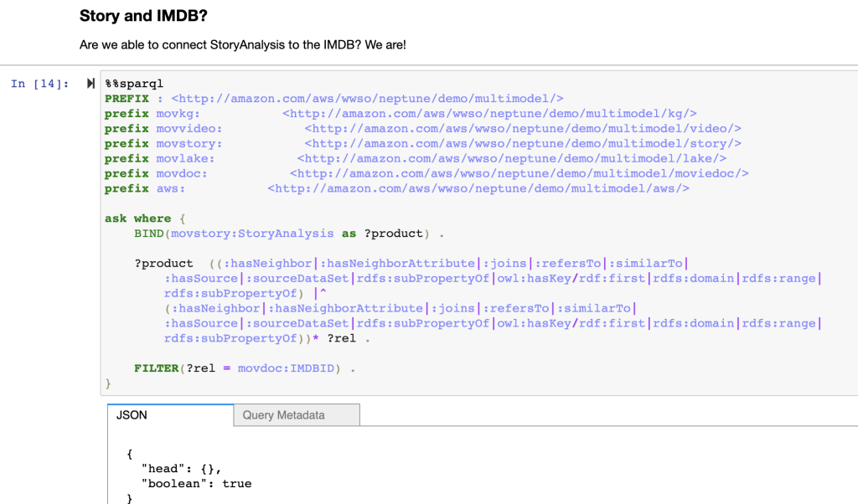Switch to the Query Metadata tab
The image size is (858, 504).
(296, 414)
